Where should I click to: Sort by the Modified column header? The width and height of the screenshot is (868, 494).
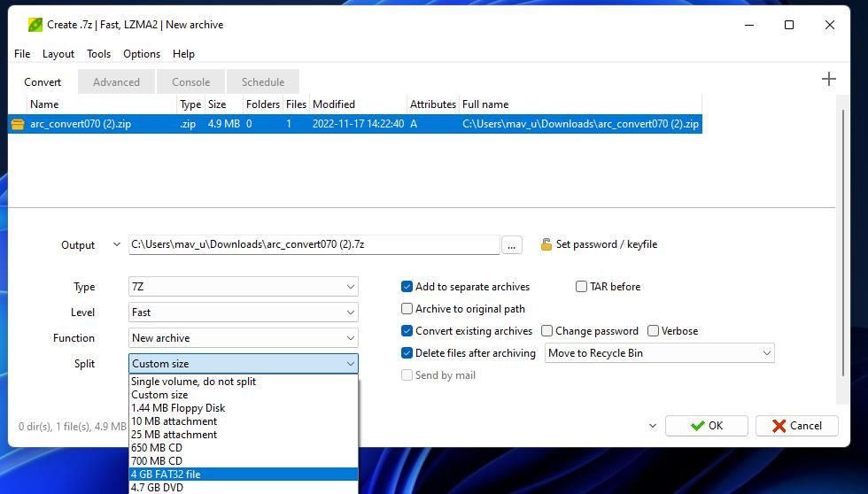coord(358,104)
